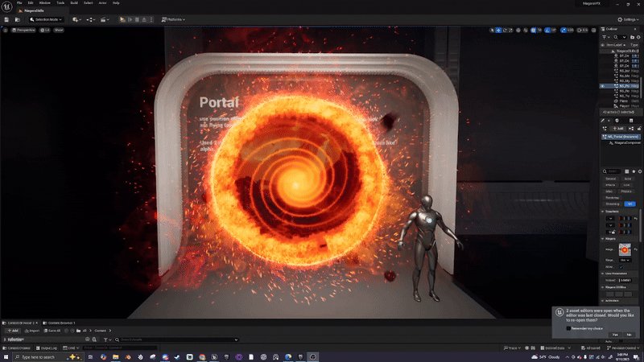The width and height of the screenshot is (644, 362).
Task: Click the Save All button
Action: click(x=52, y=331)
